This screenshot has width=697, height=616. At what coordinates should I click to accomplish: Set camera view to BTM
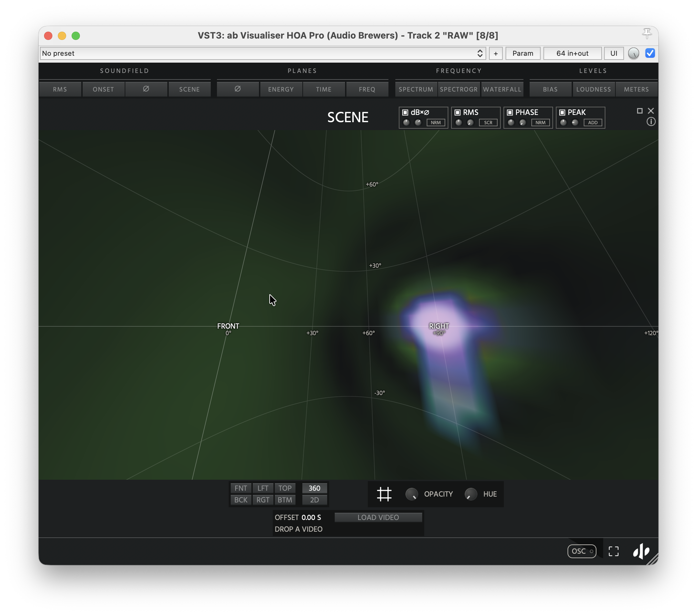point(285,500)
